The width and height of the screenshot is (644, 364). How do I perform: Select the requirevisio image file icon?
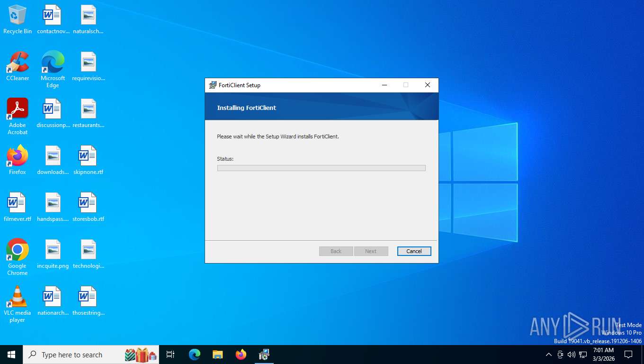[x=88, y=67]
